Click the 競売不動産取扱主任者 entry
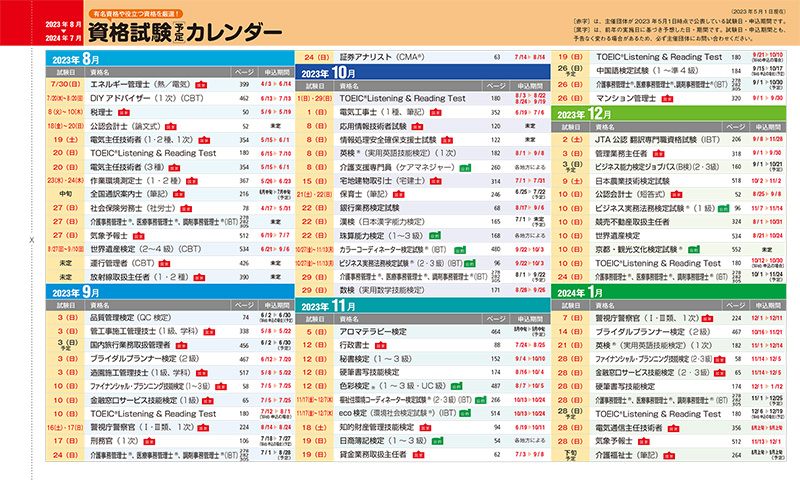The height and width of the screenshot is (480, 800). click(632, 222)
